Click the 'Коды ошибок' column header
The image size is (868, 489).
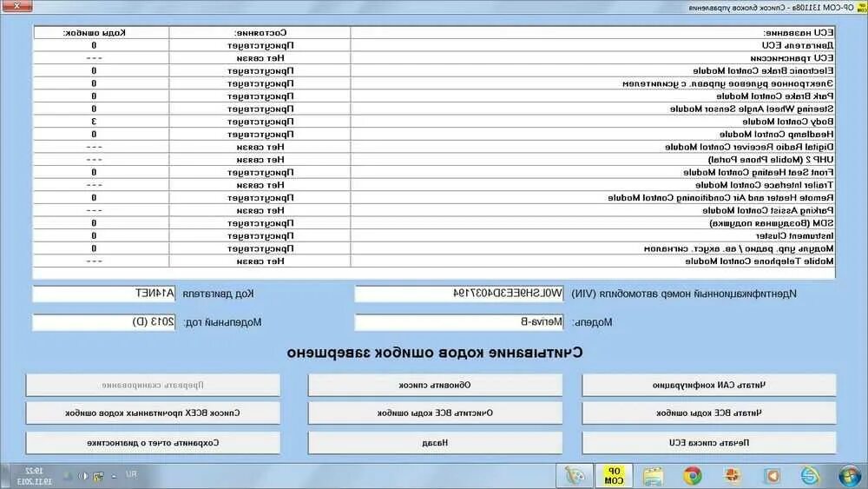(102, 33)
